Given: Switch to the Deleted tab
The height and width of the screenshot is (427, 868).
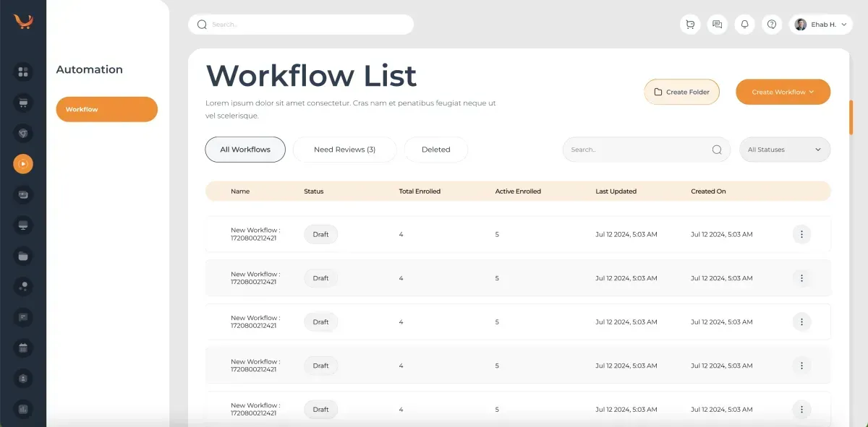Looking at the screenshot, I should (x=435, y=150).
